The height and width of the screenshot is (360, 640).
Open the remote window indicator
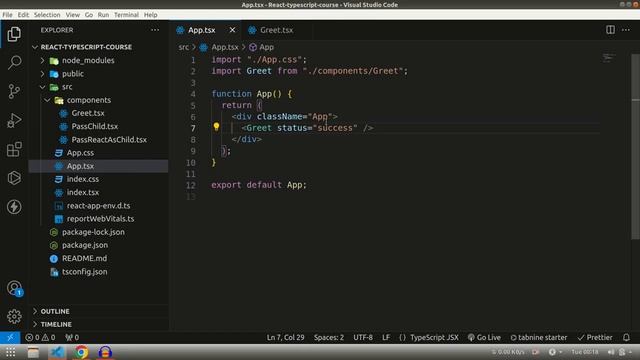(10, 338)
